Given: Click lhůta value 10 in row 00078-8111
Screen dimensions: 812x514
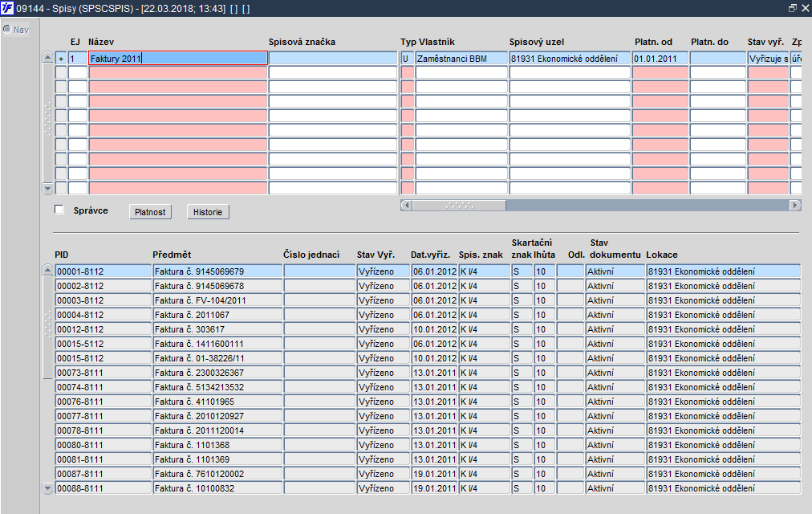Looking at the screenshot, I should click(545, 430).
